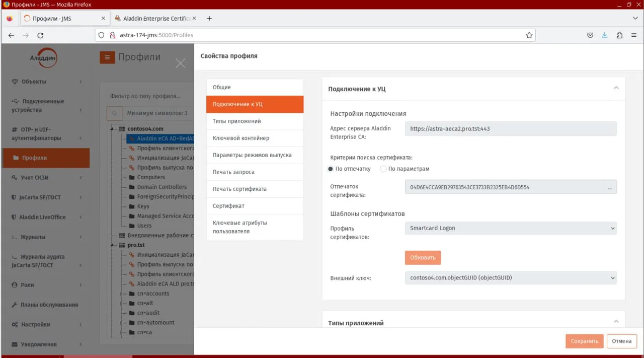This screenshot has height=358, width=644.
Task: Click the browse button next to certificate thumbprint
Action: pyautogui.click(x=610, y=187)
